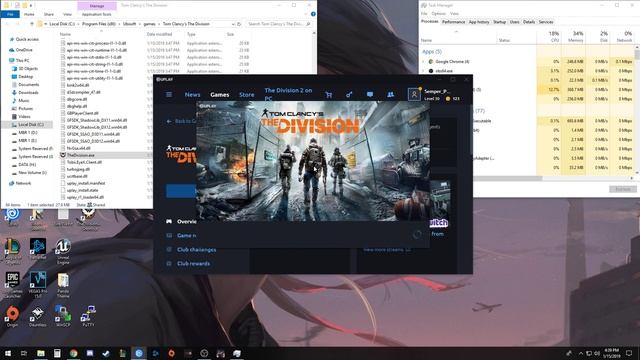640x360 pixels.
Task: Select Quick access in navigation pane
Action: click(27, 39)
